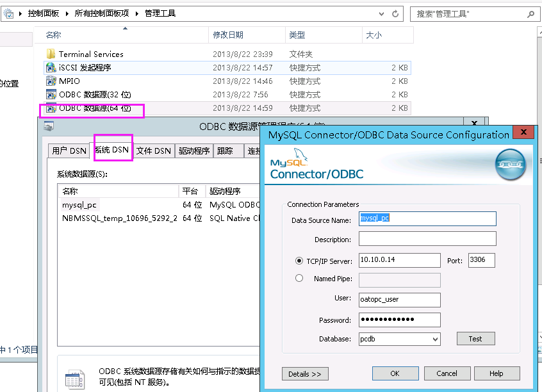
Task: Click the ODBC 数据源(64 位) shortcut icon
Action: 51,108
